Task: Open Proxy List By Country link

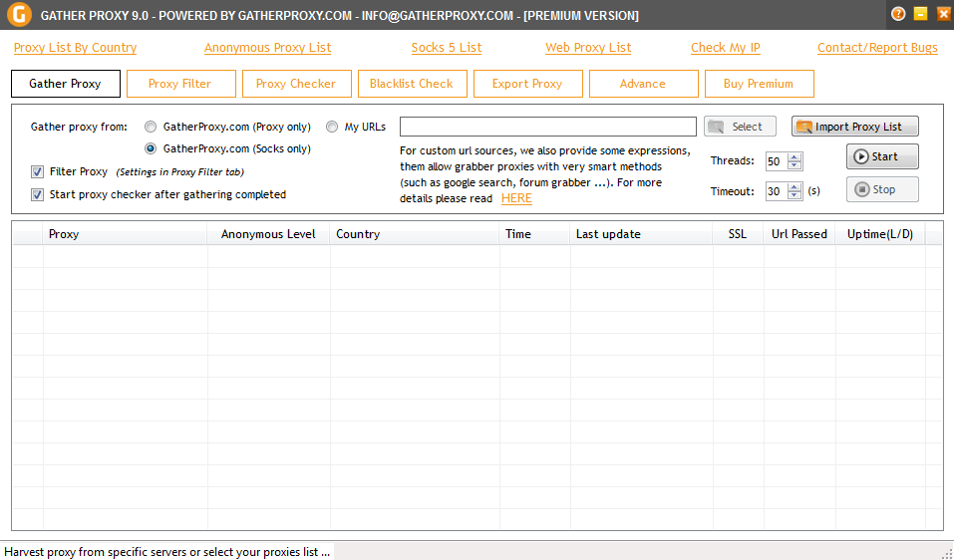Action: (x=75, y=48)
